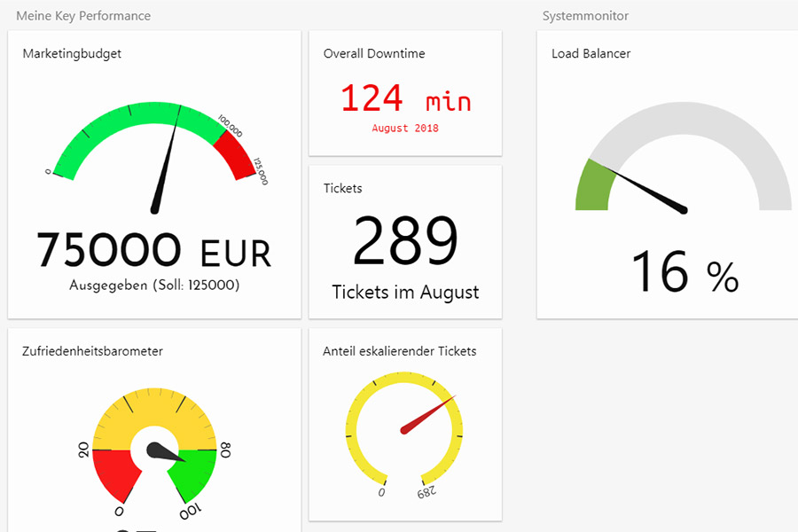Click the Load Balancer gauge needle
798x532 pixels.
(x=652, y=192)
